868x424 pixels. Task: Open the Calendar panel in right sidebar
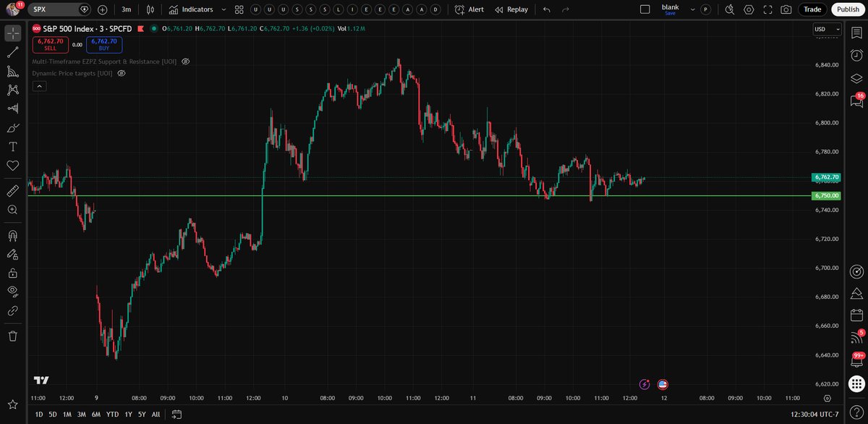(x=856, y=315)
